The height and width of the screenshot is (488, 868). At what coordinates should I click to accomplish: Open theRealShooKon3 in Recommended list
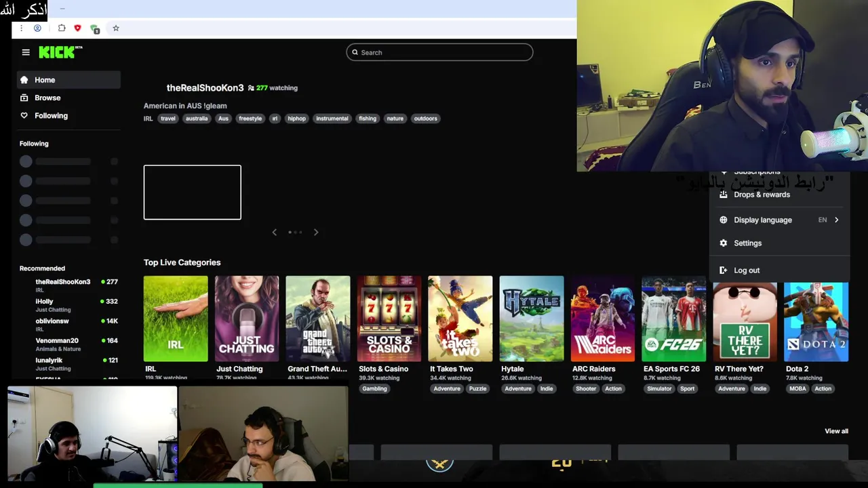tap(68, 285)
